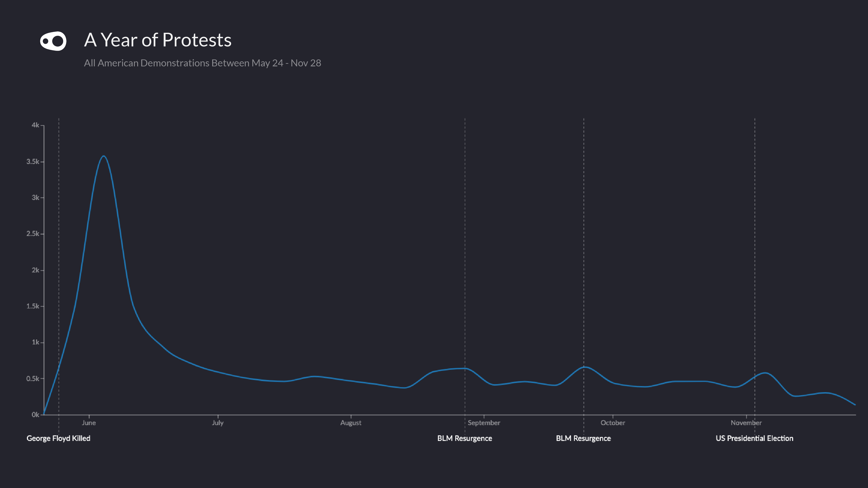Click the second 'BLM Resurgence' label near October
868x488 pixels.
[583, 438]
